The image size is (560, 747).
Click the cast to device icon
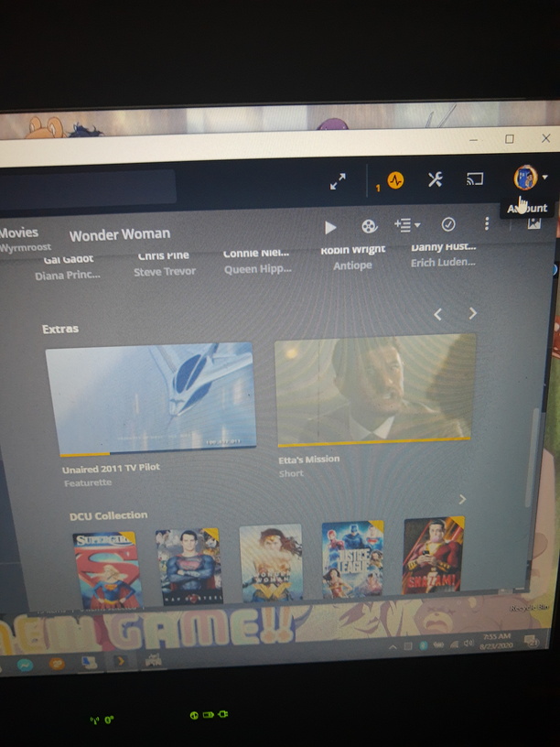[474, 179]
